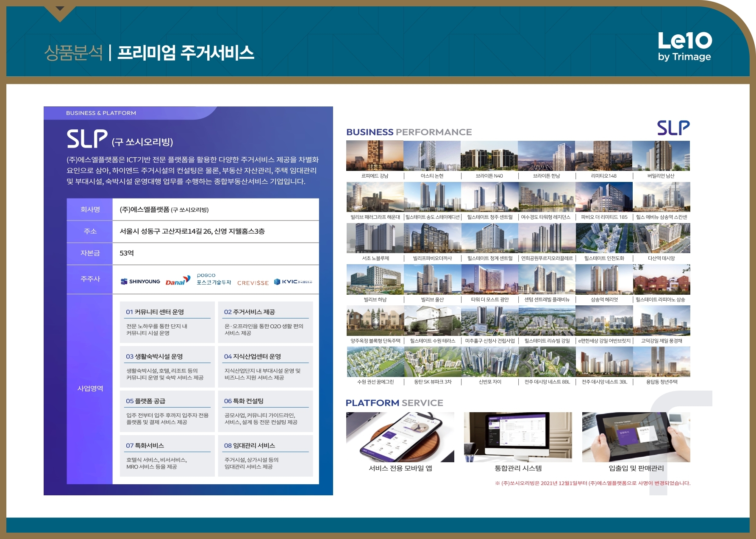Click the red 사명 변경 notice text

(593, 483)
